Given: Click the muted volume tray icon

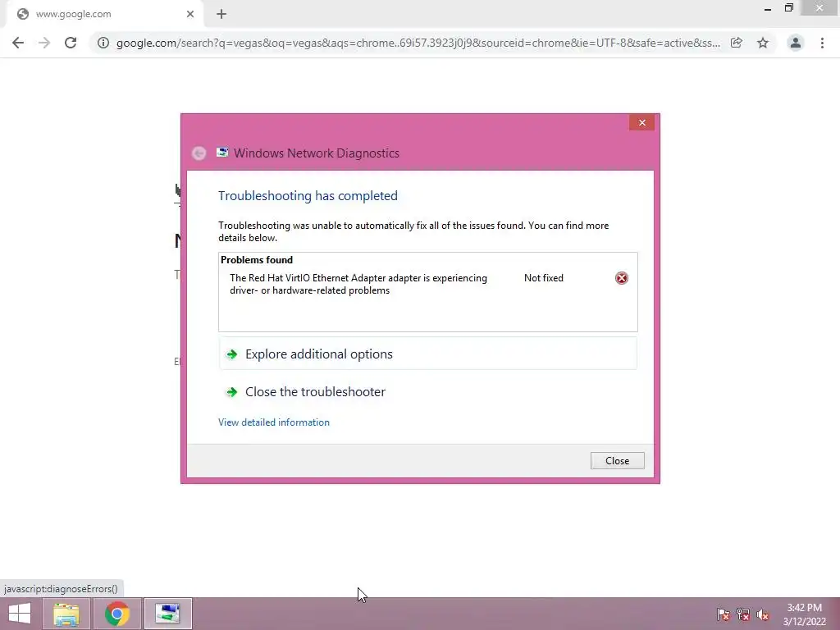Looking at the screenshot, I should (763, 615).
